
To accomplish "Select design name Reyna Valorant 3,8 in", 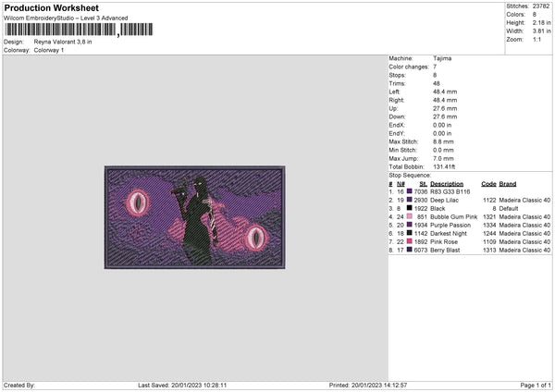I will pyautogui.click(x=63, y=42).
